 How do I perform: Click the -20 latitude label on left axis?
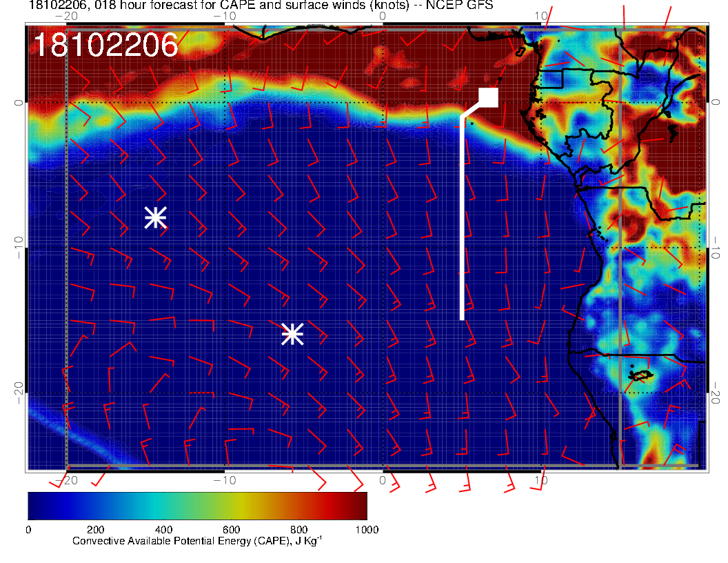click(18, 393)
